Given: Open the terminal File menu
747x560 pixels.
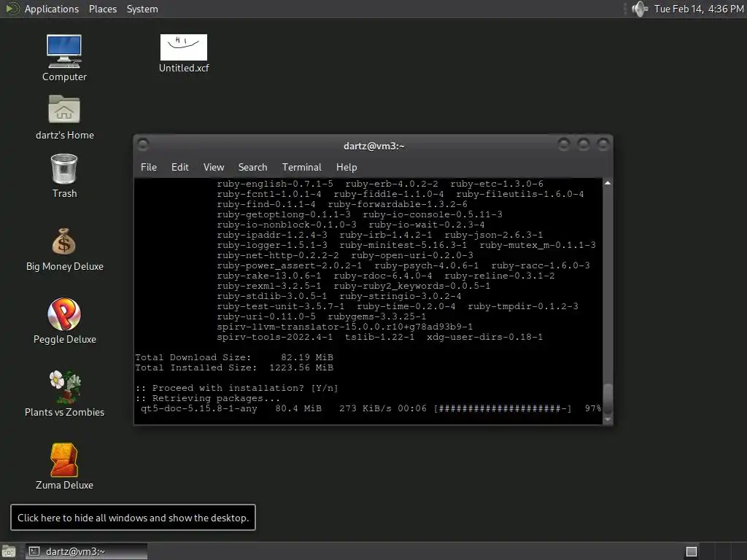Looking at the screenshot, I should pos(149,167).
